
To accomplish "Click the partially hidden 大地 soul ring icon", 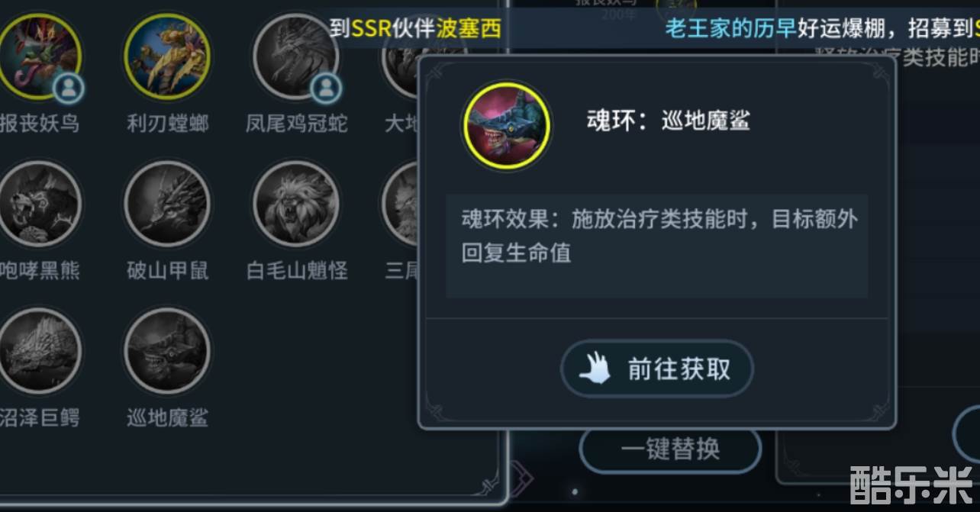I will point(401,56).
